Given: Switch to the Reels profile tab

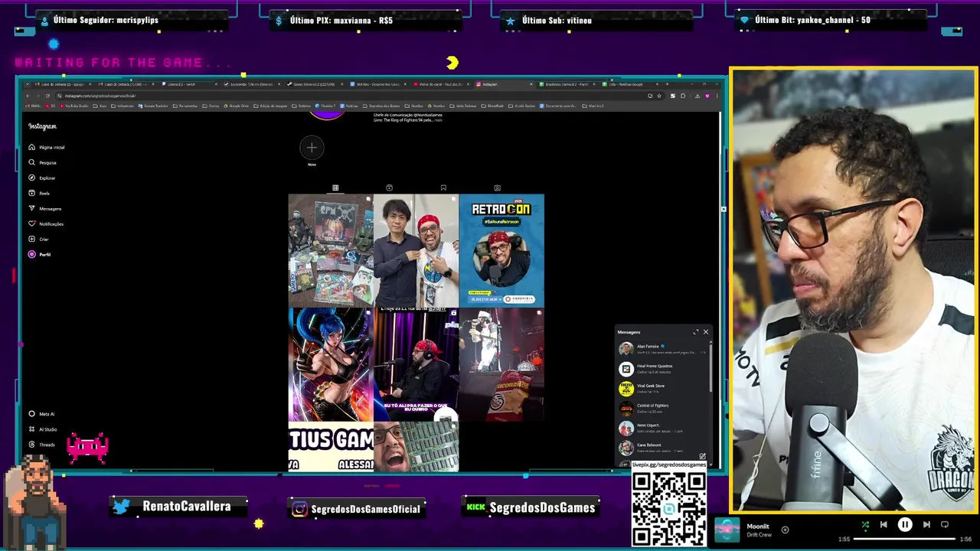Looking at the screenshot, I should (389, 187).
